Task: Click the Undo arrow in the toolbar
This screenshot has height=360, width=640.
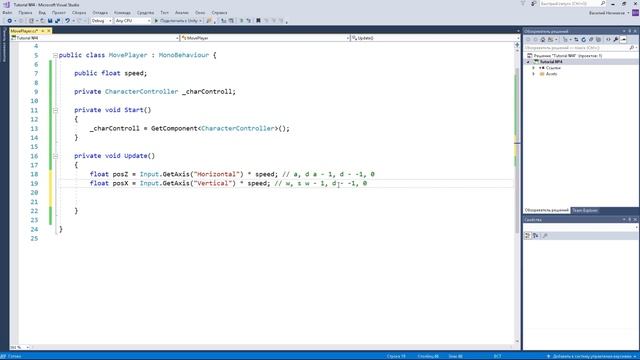Action: 67,21
